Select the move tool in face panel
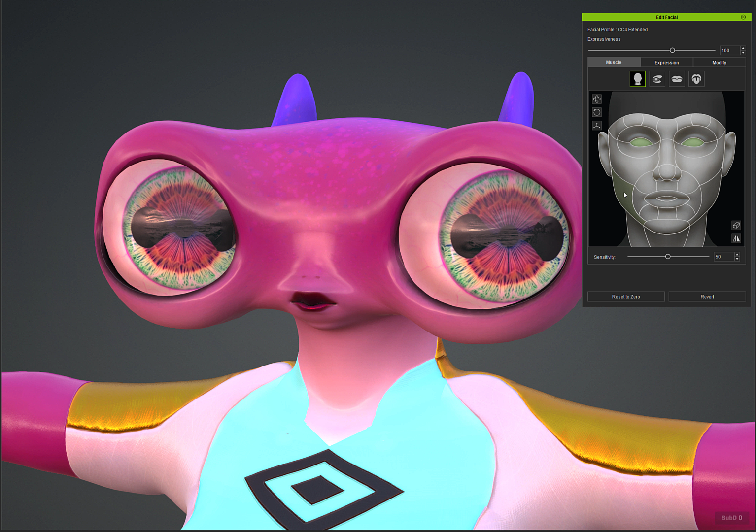 (596, 99)
